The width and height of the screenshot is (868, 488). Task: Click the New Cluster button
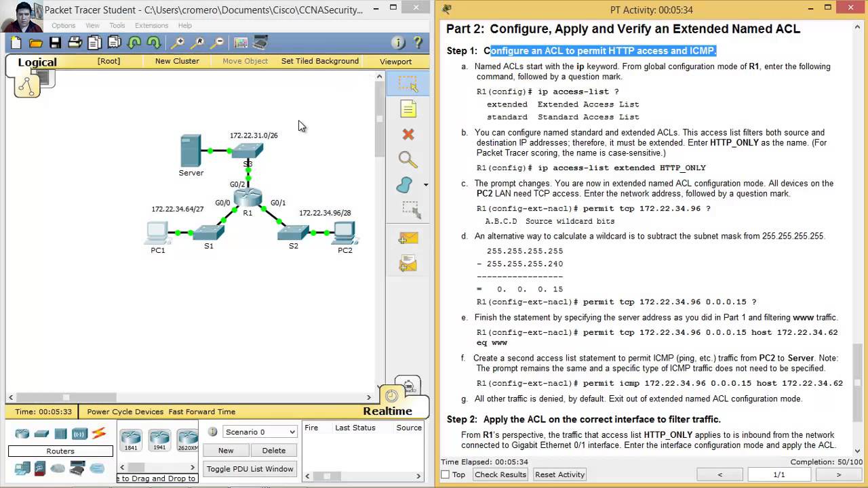pyautogui.click(x=177, y=61)
